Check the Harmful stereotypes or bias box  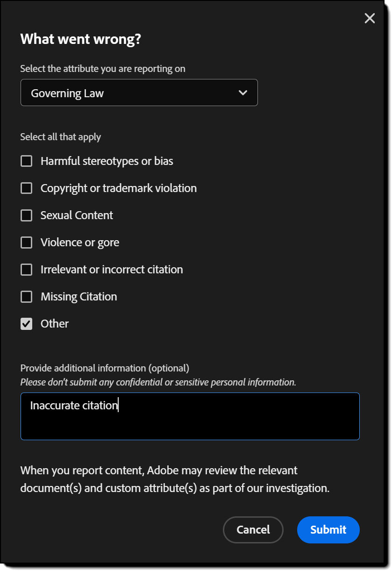27,161
